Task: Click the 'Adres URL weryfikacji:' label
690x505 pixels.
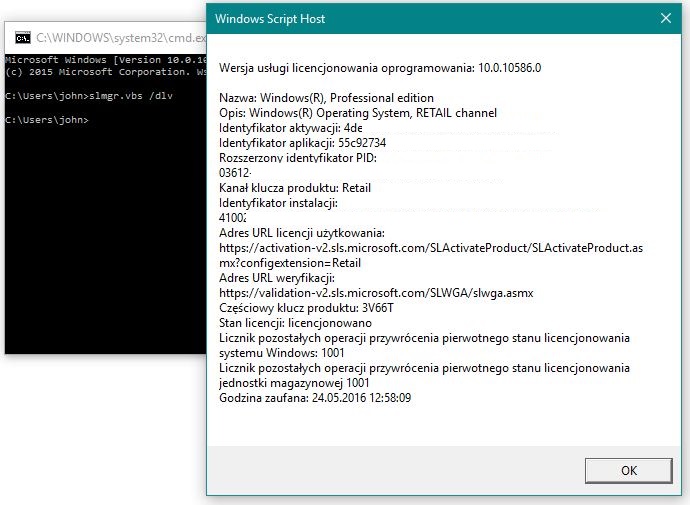Action: tap(277, 278)
